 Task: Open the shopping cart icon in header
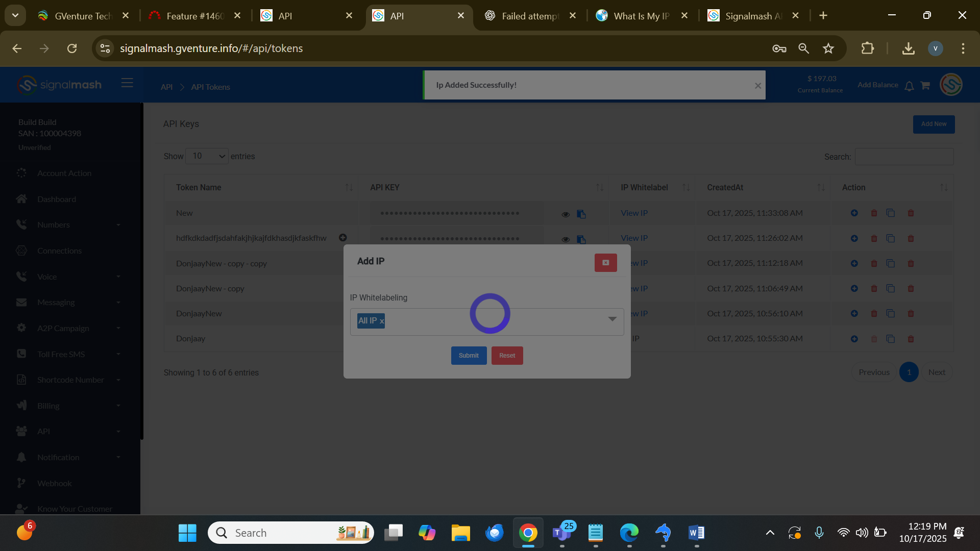[x=925, y=86]
